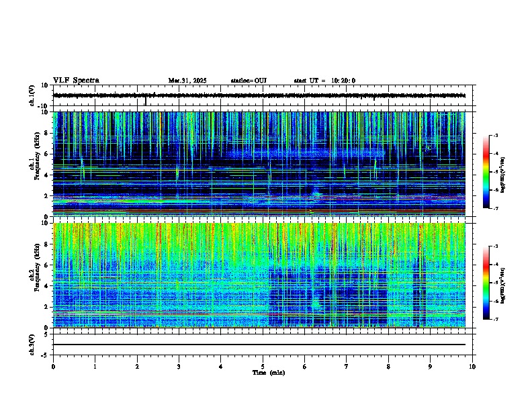The width and height of the screenshot is (532, 411).
Task: Click time axis tick label "5"
Action: 263,367
